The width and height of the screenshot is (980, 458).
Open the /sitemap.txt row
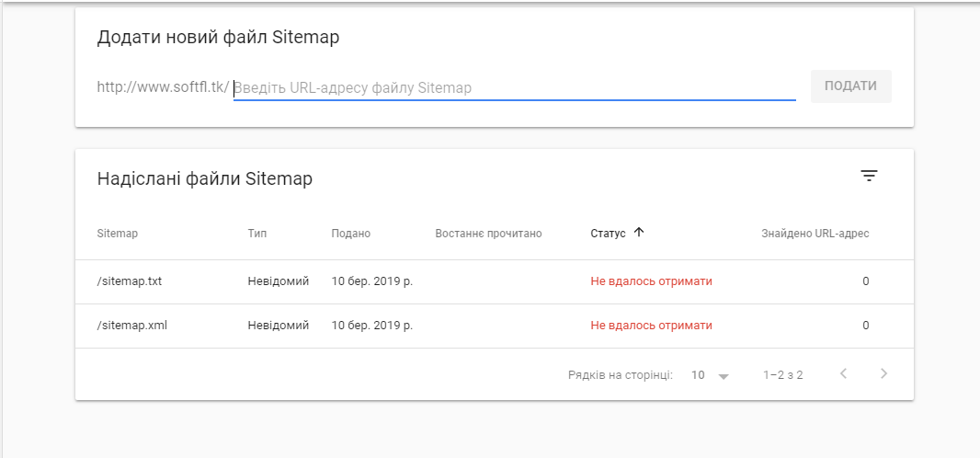[x=130, y=281]
